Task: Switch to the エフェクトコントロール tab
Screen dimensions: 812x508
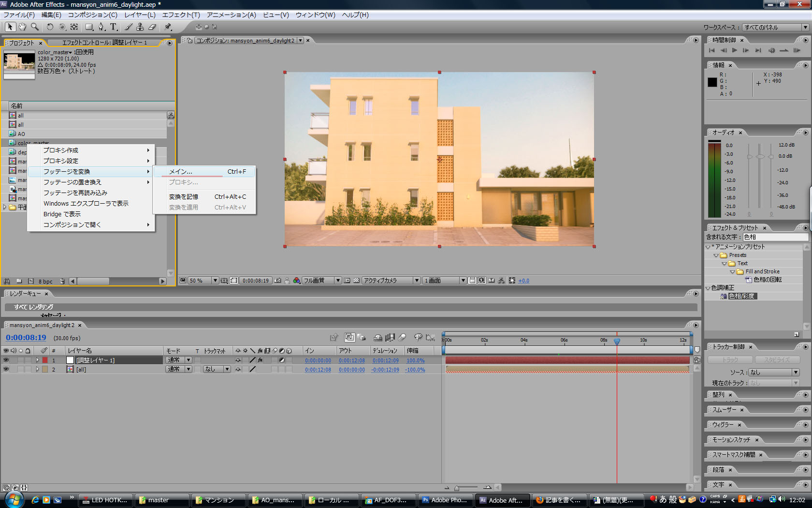Action: [104, 43]
